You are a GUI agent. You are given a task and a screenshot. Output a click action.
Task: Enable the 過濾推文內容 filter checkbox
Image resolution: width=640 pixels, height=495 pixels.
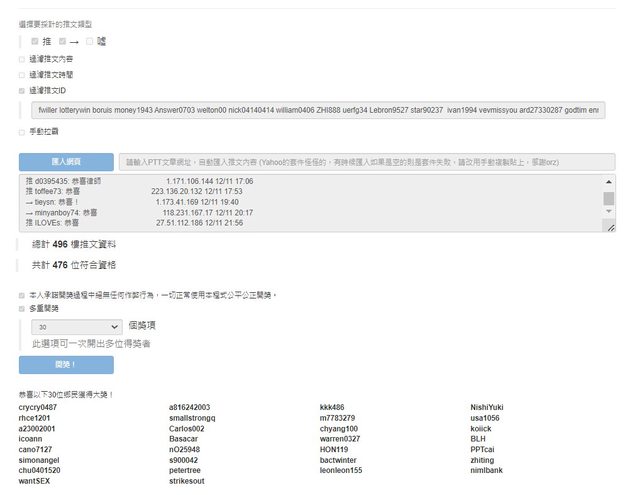click(22, 59)
